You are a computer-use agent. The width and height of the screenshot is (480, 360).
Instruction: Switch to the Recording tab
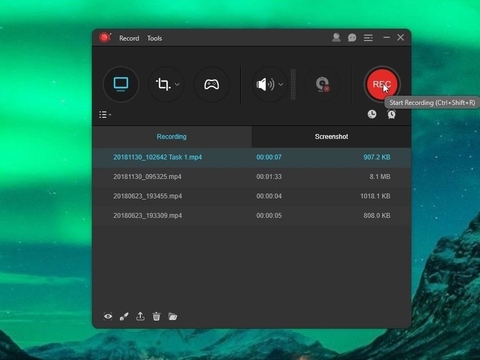tap(172, 137)
